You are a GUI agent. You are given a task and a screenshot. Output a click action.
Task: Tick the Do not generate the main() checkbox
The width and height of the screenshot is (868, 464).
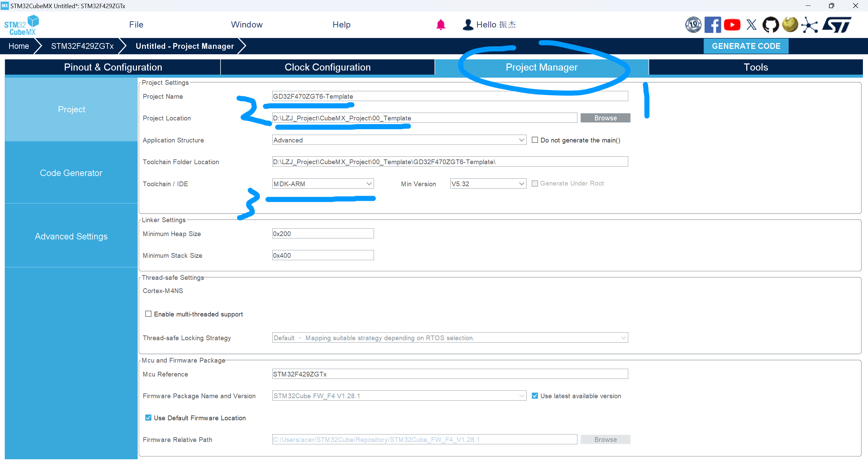click(535, 140)
